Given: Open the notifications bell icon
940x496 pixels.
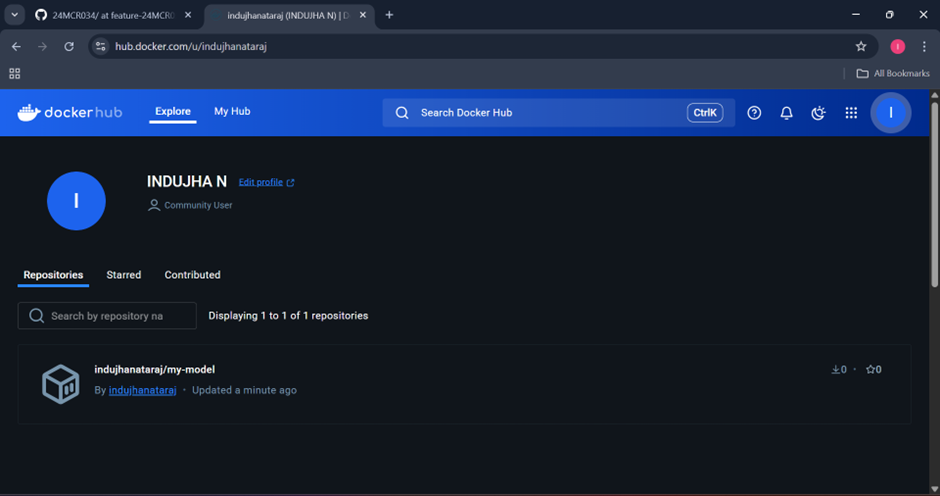Looking at the screenshot, I should point(787,113).
